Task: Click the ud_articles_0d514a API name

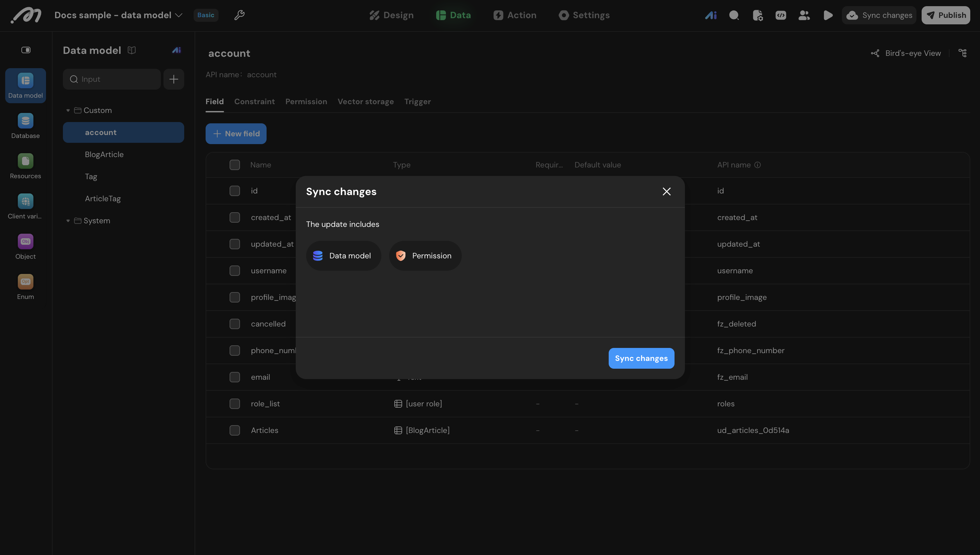Action: click(x=753, y=430)
